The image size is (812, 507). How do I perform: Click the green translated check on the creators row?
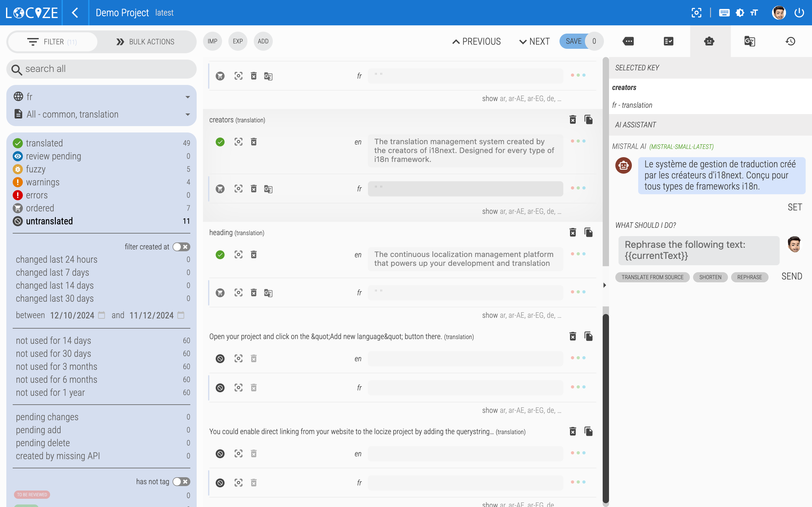pos(220,142)
